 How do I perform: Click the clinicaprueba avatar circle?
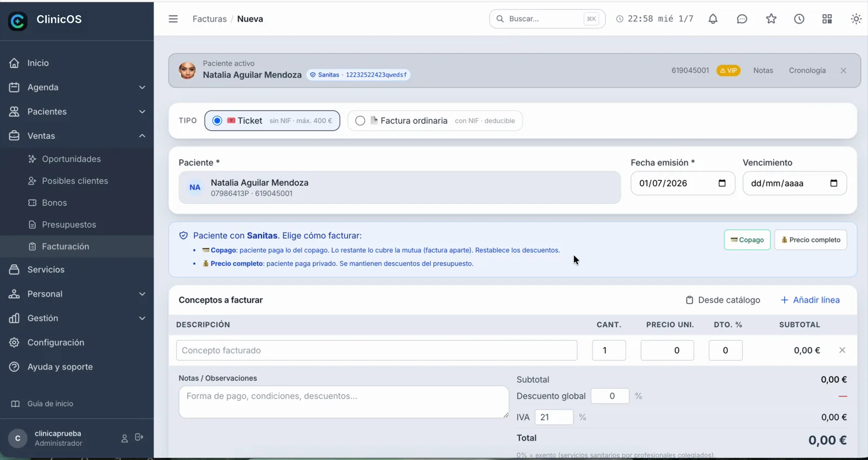point(18,438)
